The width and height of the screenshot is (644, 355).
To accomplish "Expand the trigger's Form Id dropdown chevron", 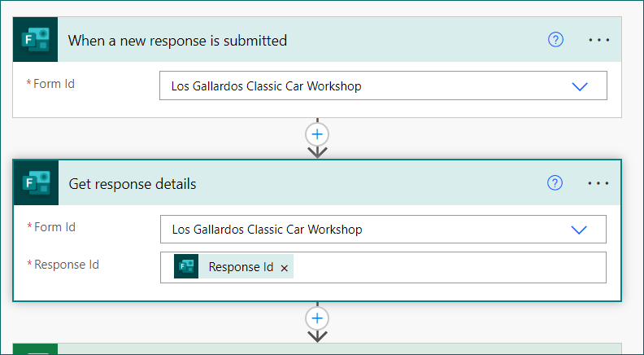I will [x=580, y=86].
